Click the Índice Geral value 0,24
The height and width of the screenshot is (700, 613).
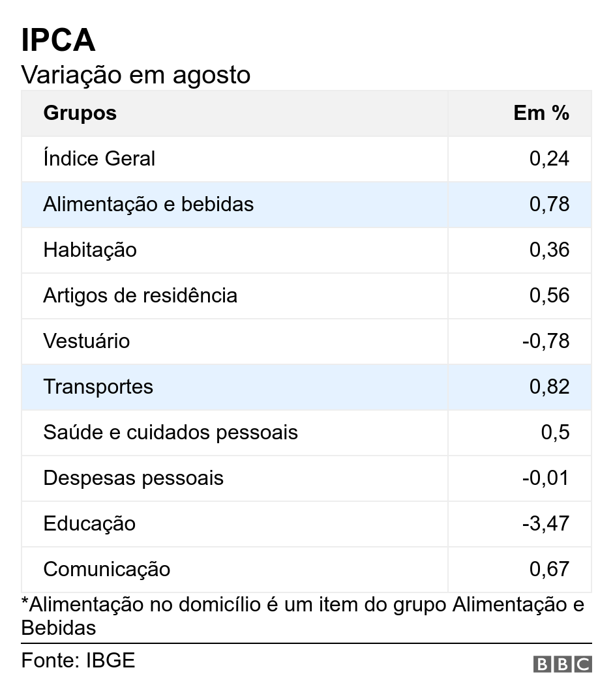[550, 158]
